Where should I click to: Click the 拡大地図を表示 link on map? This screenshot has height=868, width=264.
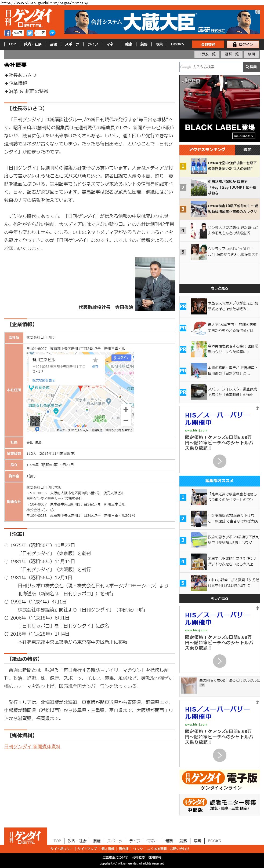[x=44, y=380]
